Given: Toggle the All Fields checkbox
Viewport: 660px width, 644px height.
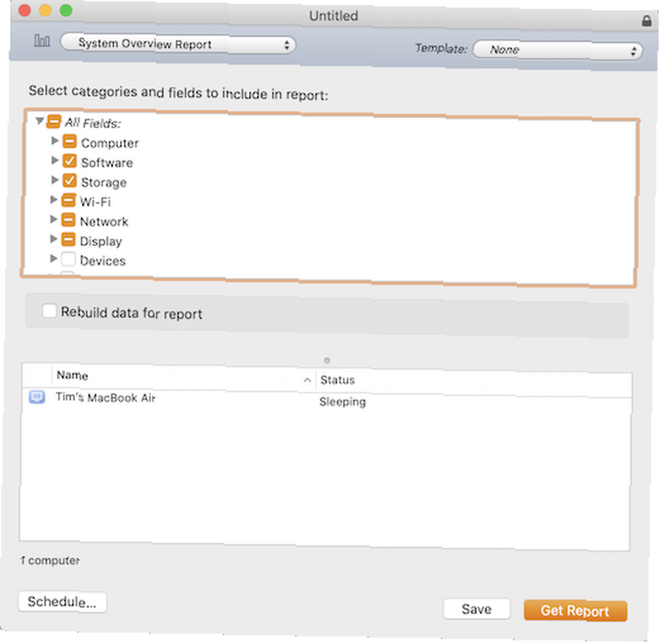Looking at the screenshot, I should coord(54,121).
